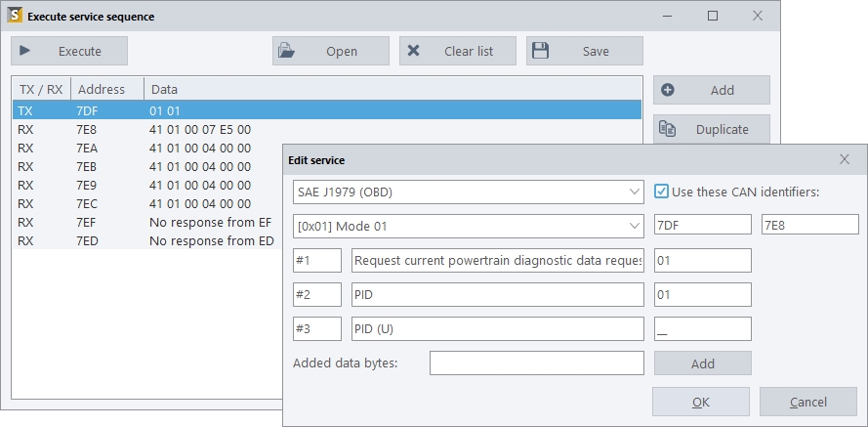Click the 7DF CAN identifier field

702,227
